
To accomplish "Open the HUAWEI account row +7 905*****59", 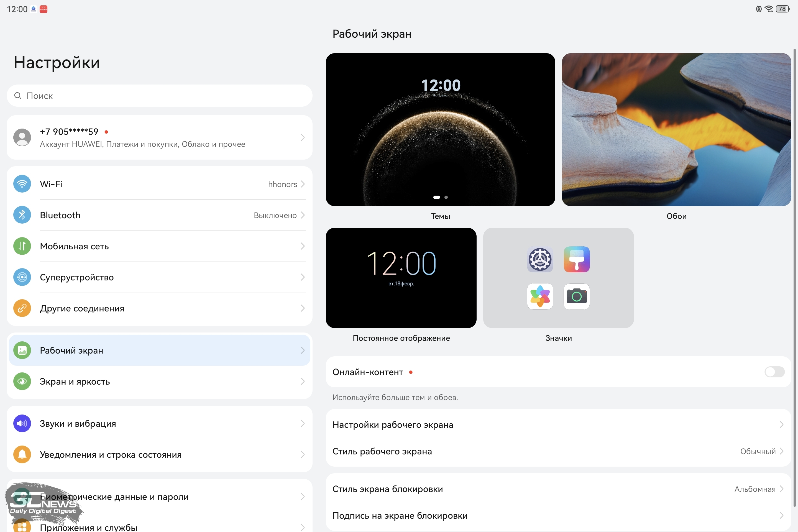I will [x=160, y=137].
